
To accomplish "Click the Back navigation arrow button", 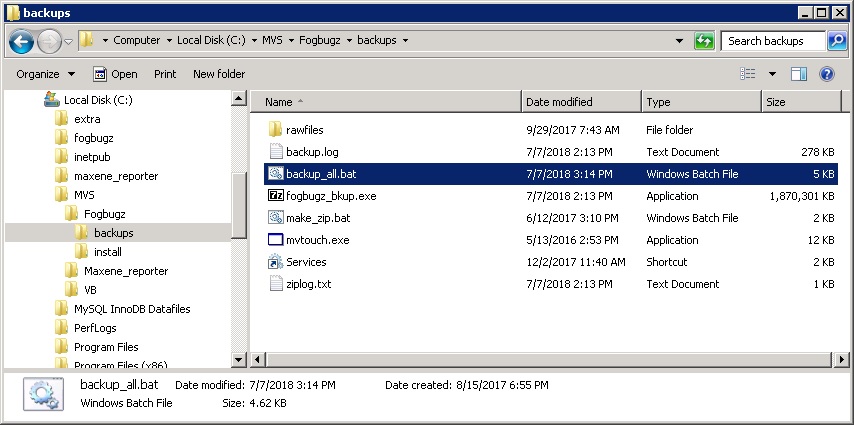I will [21, 41].
